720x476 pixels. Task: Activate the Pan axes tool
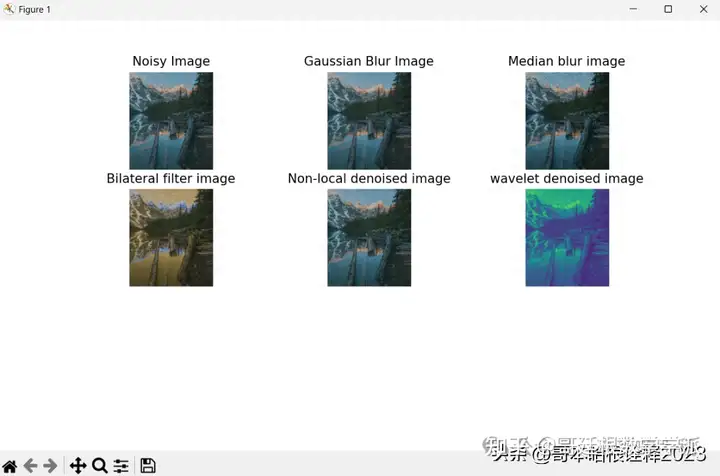[78, 466]
